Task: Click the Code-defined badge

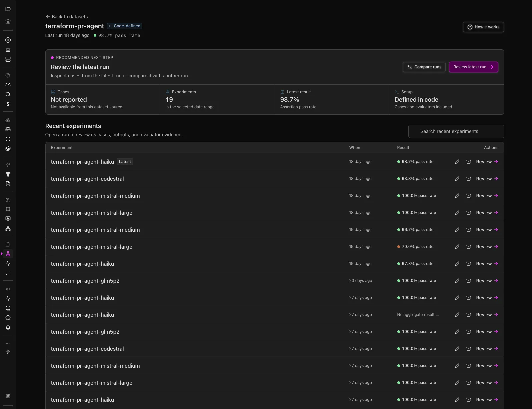Action: point(125,26)
